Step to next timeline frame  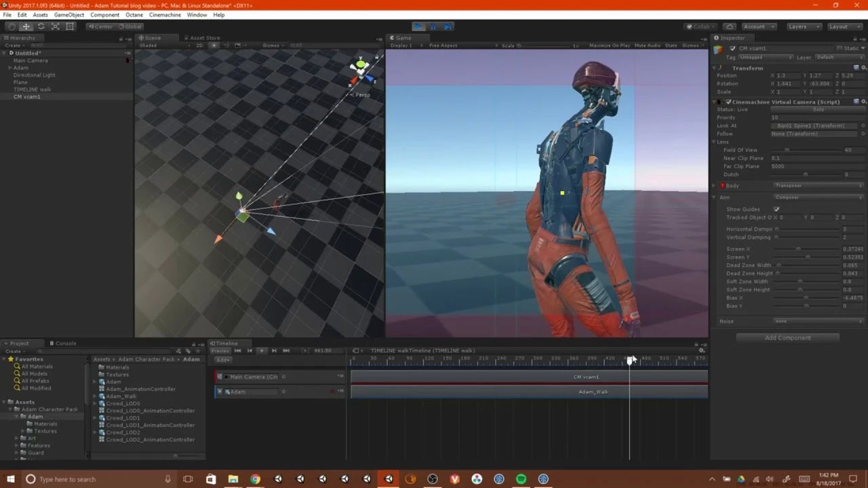click(x=274, y=350)
